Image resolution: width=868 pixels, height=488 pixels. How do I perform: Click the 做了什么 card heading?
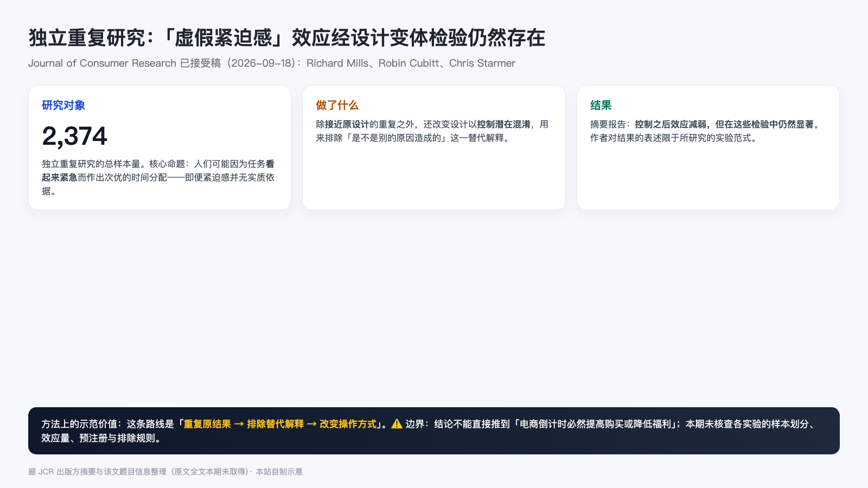point(337,105)
